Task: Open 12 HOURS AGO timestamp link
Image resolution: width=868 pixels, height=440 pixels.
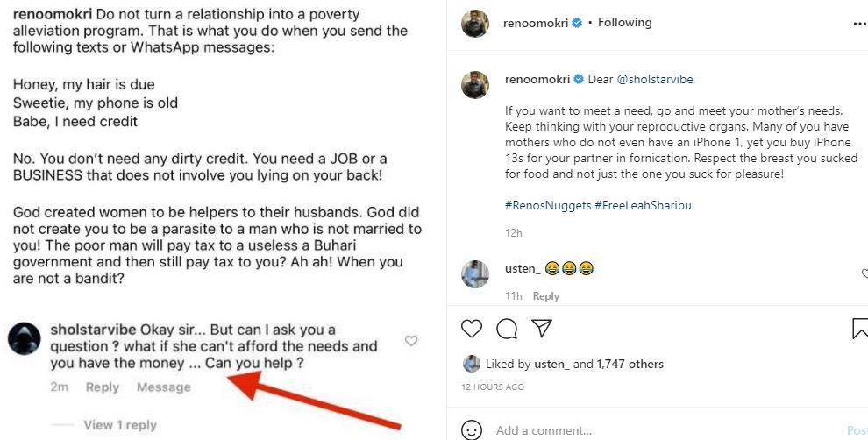Action: (x=493, y=387)
